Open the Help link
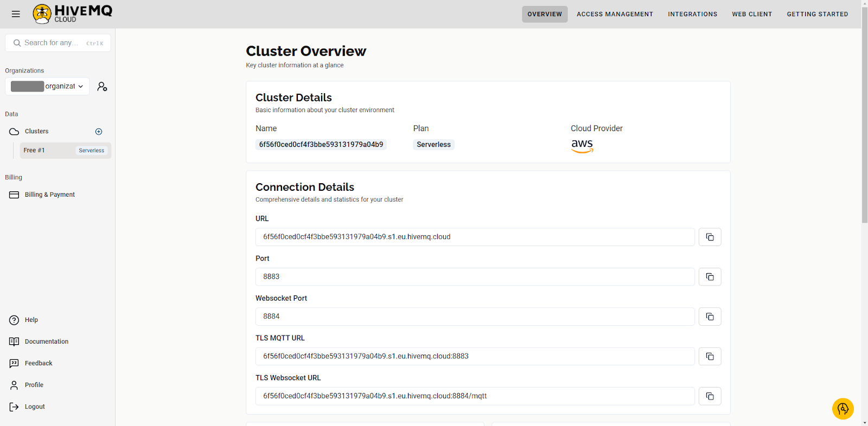The width and height of the screenshot is (868, 426). (x=31, y=320)
